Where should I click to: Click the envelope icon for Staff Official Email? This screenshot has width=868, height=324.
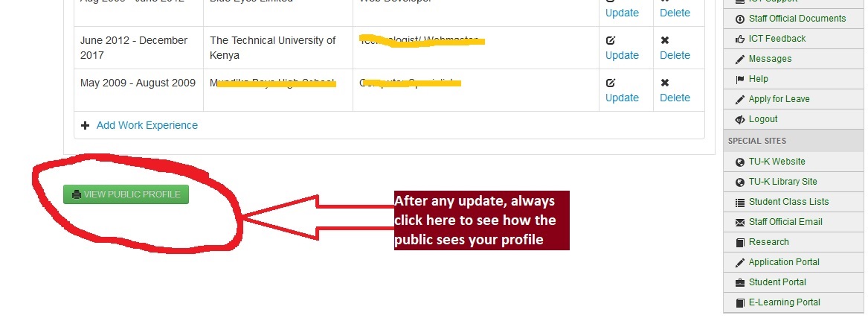point(739,223)
